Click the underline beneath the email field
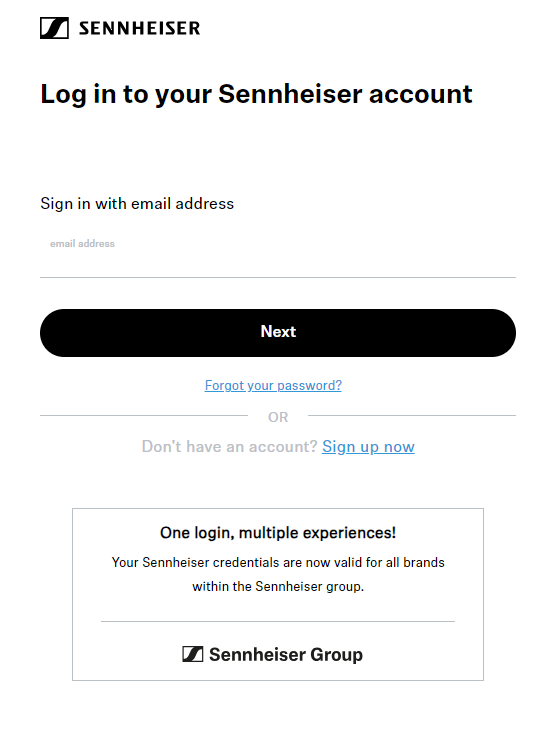Image resolution: width=558 pixels, height=731 pixels. pyautogui.click(x=278, y=277)
